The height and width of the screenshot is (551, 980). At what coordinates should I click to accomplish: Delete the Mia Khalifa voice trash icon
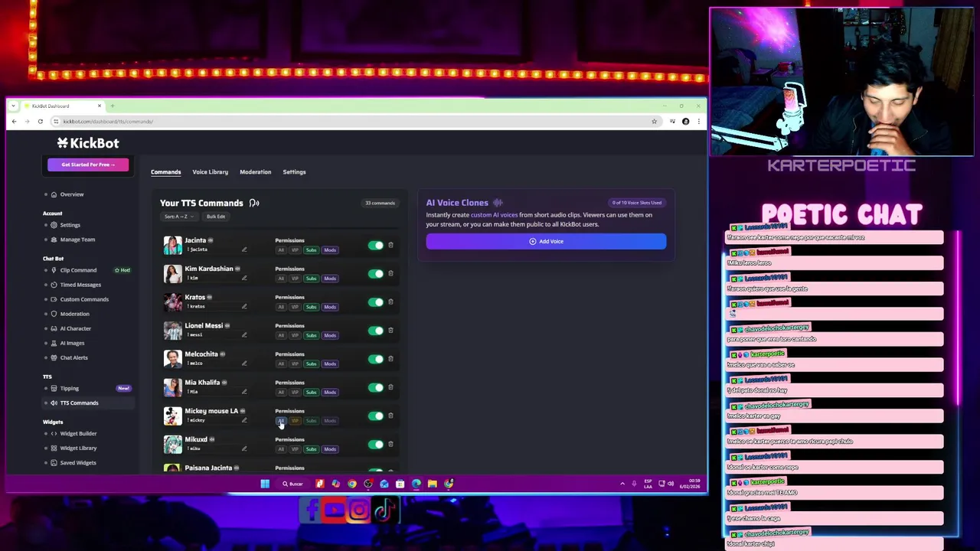pos(390,386)
